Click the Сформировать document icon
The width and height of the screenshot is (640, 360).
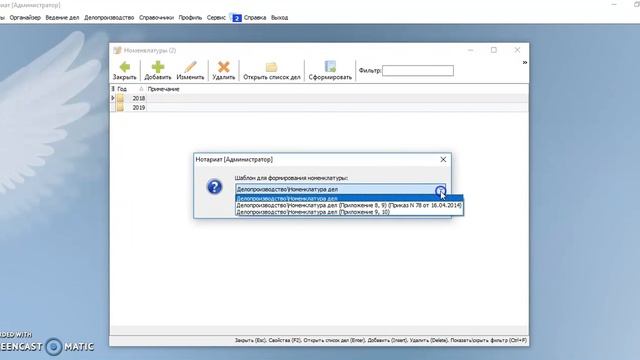tap(330, 67)
